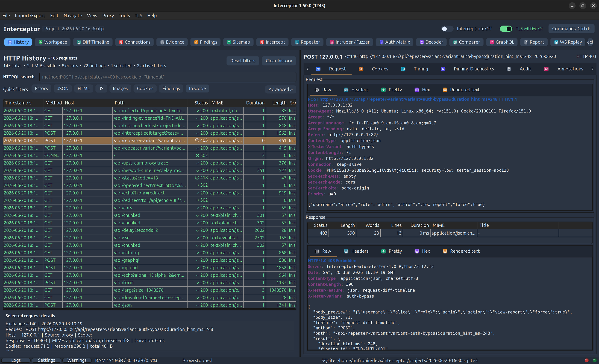Click the Intruder / Fuzzer tab icon
Screen dimensions: 599x364
[x=332, y=42]
